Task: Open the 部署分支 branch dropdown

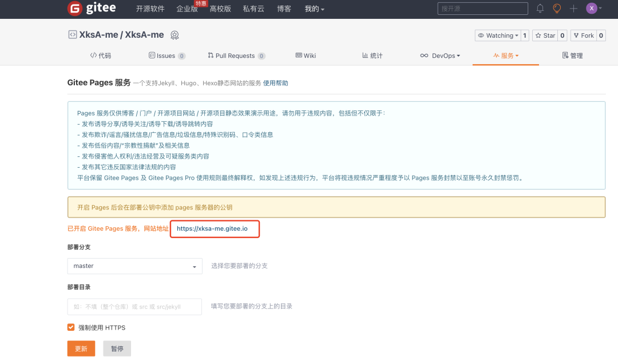Action: point(134,266)
